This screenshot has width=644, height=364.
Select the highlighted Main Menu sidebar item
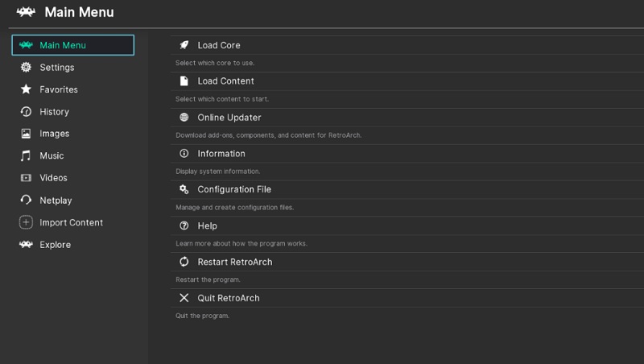(x=72, y=45)
